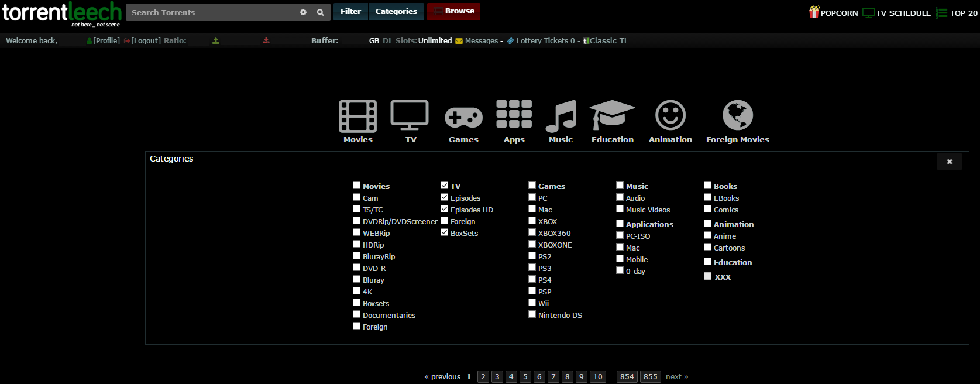980x384 pixels.
Task: Enable the WEBRip checkbox
Action: [x=356, y=232]
